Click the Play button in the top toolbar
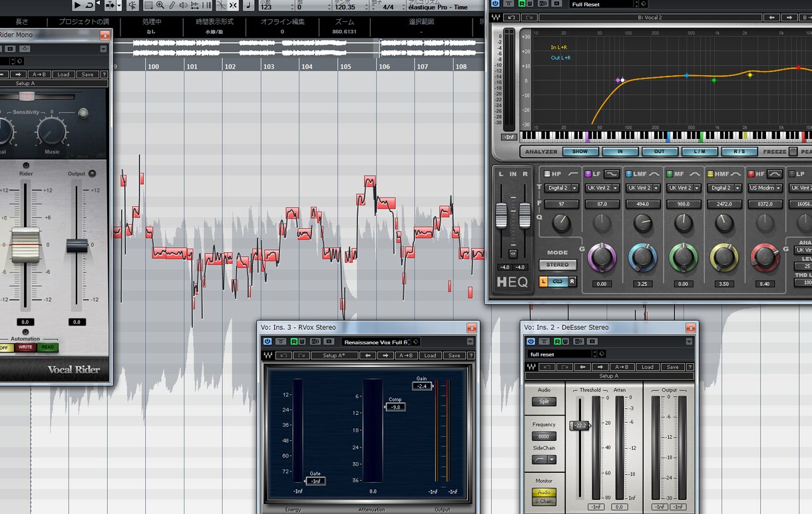This screenshot has width=812, height=514. coord(77,5)
